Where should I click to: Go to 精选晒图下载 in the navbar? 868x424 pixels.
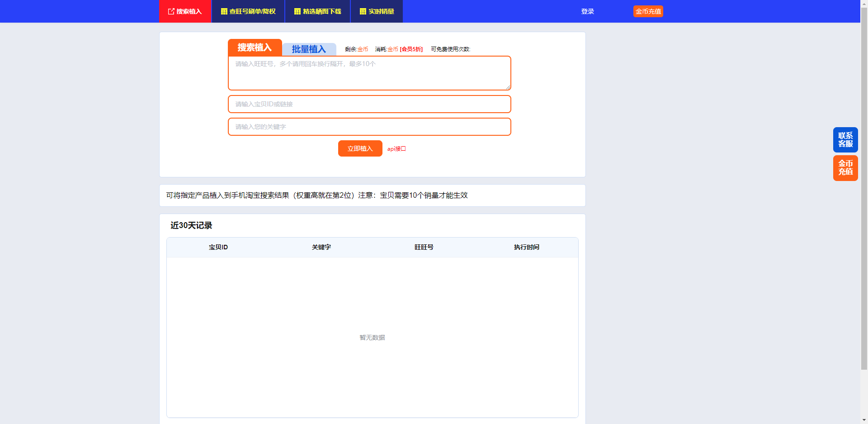[x=318, y=11]
